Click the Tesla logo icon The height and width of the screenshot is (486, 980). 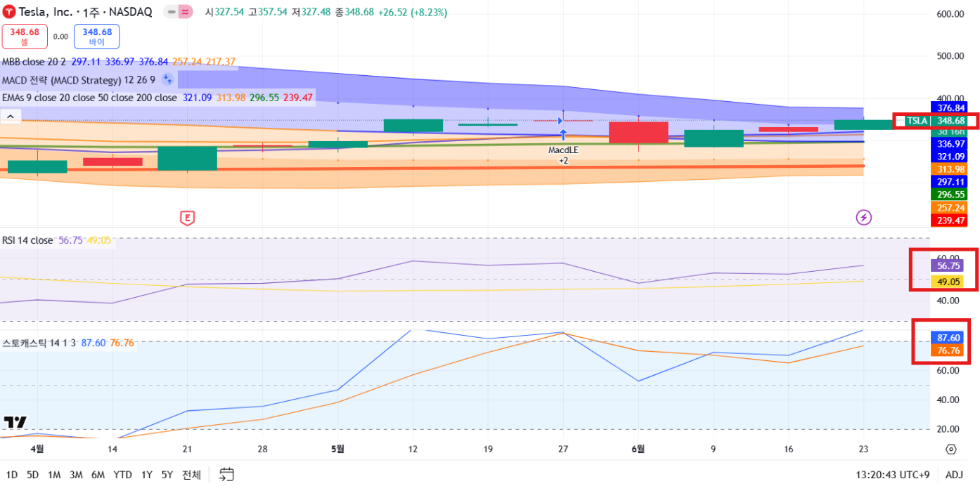(x=9, y=13)
